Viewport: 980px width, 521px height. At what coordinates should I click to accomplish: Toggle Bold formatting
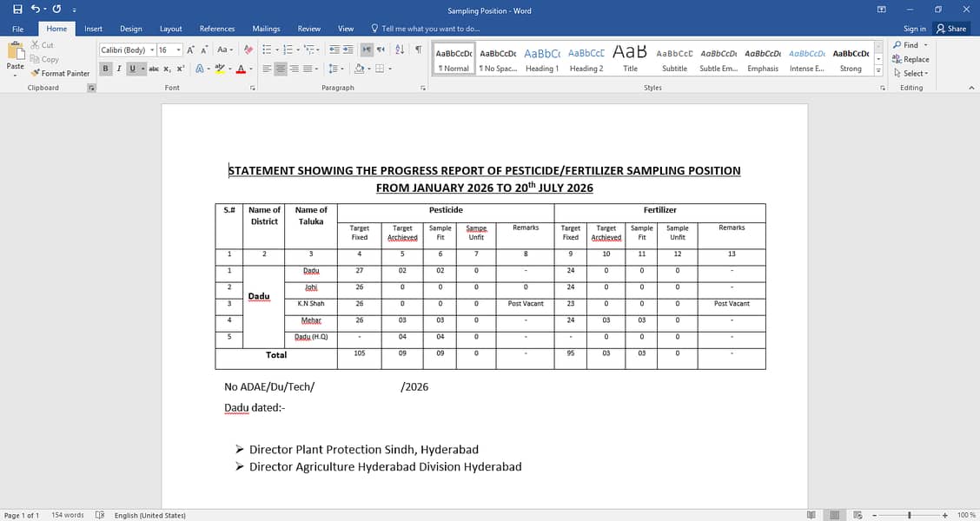[105, 69]
